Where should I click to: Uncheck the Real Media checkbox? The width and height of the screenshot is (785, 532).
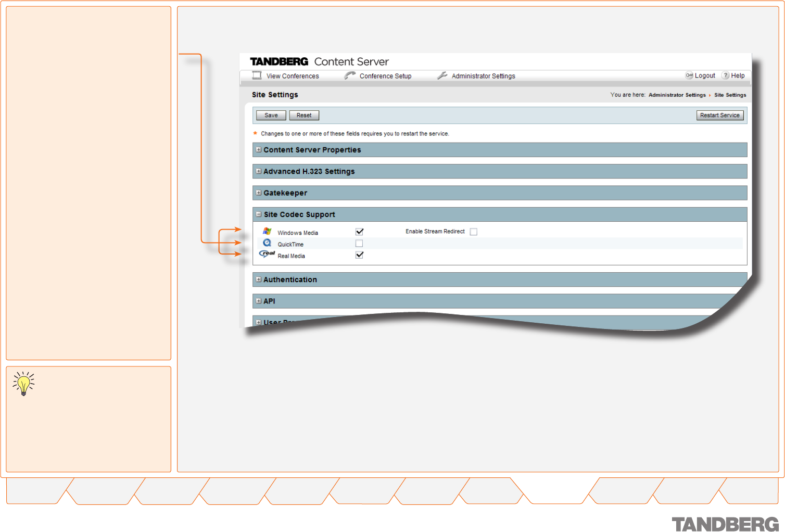click(359, 255)
